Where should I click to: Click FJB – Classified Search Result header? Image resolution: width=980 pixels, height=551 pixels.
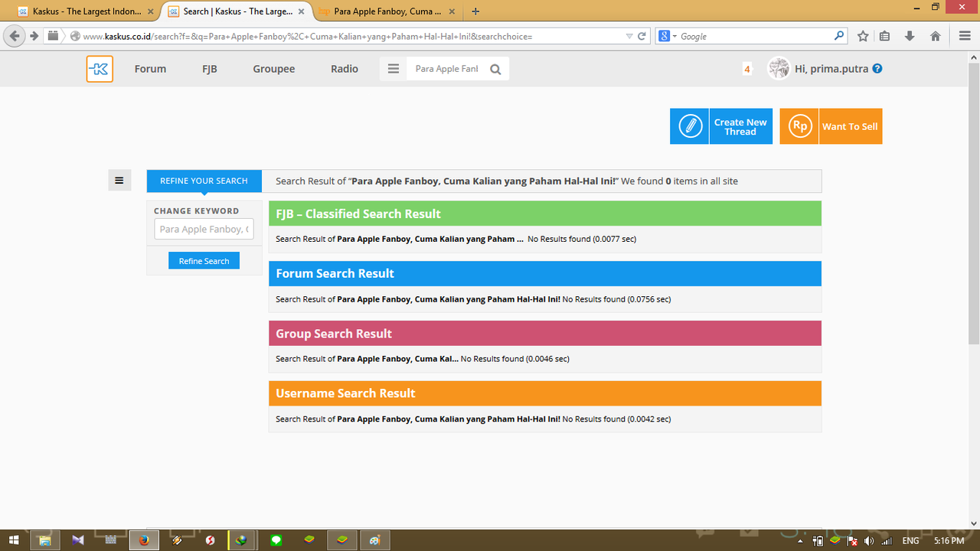click(x=545, y=214)
